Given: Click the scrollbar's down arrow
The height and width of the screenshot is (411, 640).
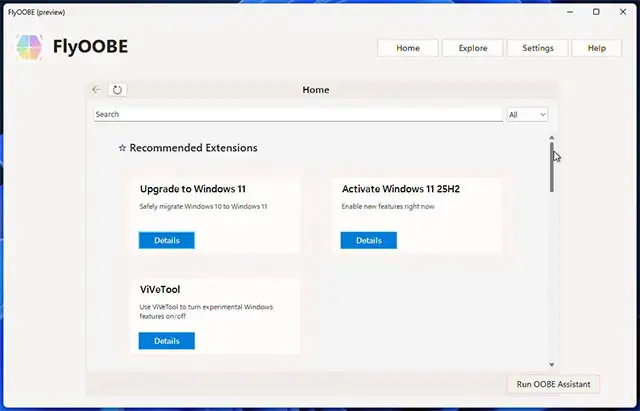Looking at the screenshot, I should pos(552,364).
